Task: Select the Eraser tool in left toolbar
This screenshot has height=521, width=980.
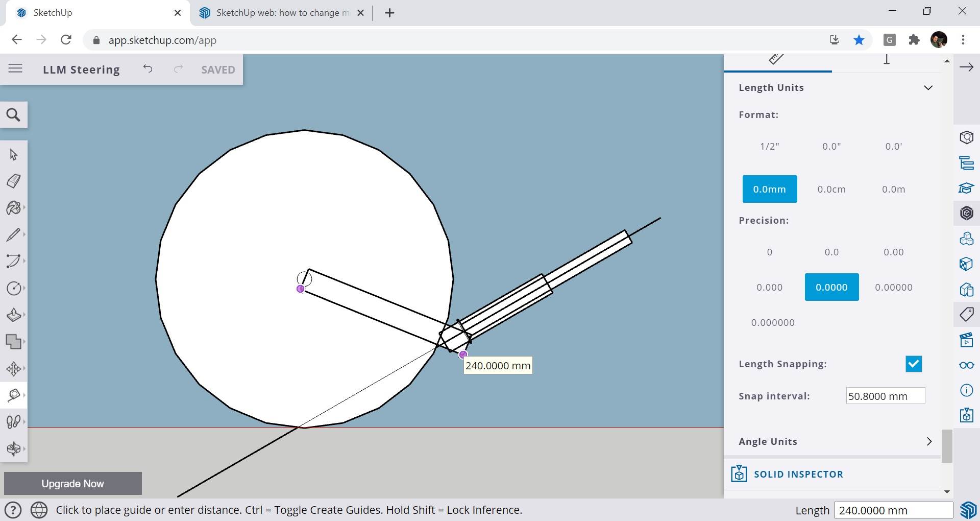Action: 13,181
